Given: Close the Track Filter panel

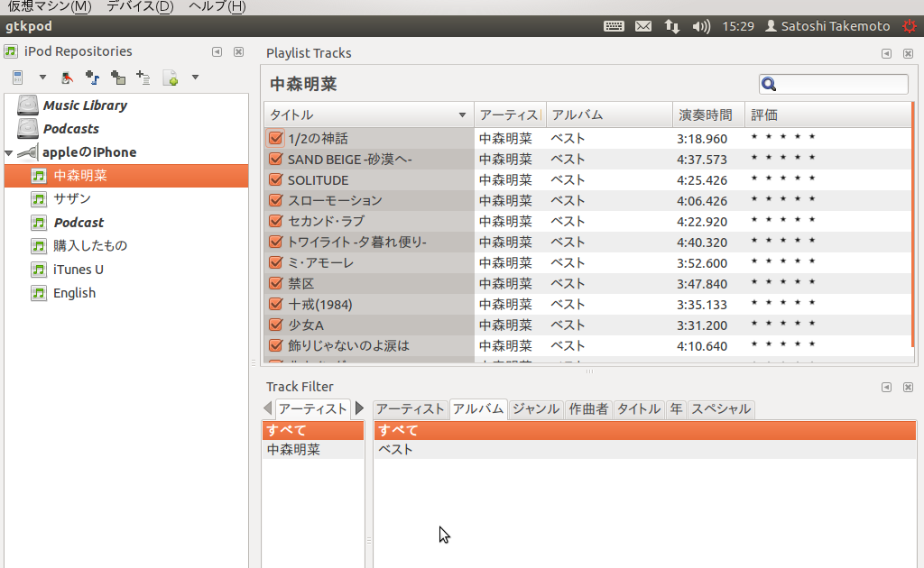Looking at the screenshot, I should (x=908, y=388).
